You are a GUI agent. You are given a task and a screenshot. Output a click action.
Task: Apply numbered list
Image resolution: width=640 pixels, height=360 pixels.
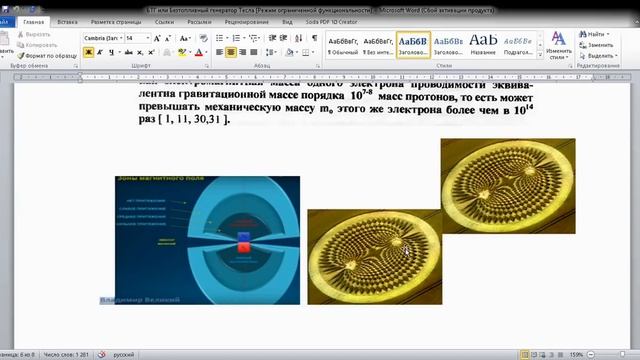(x=236, y=38)
